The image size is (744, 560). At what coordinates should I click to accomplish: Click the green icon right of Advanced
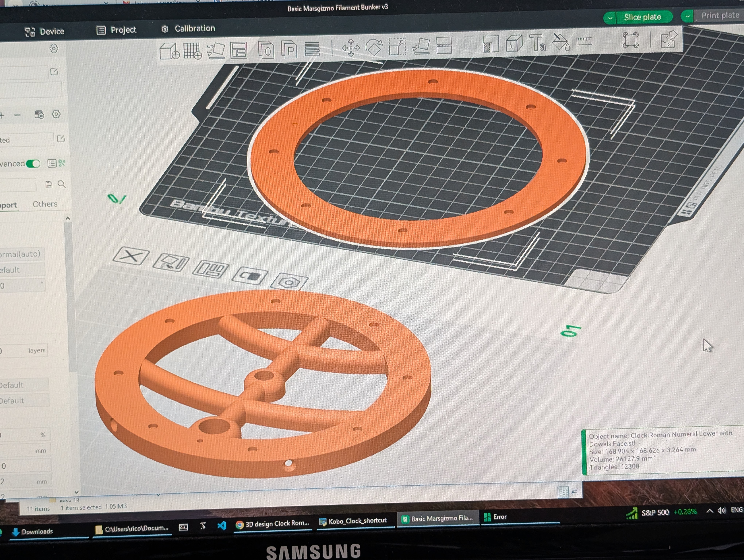pos(62,163)
